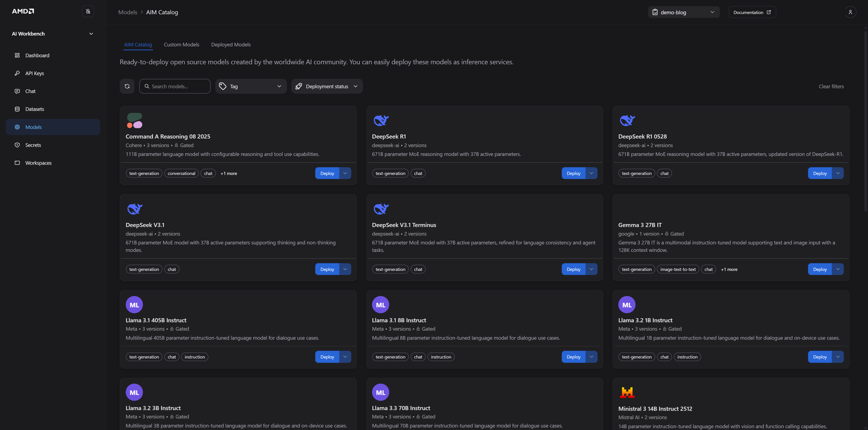Image resolution: width=868 pixels, height=430 pixels.
Task: Open the Deployment status filter dropdown
Action: (327, 86)
